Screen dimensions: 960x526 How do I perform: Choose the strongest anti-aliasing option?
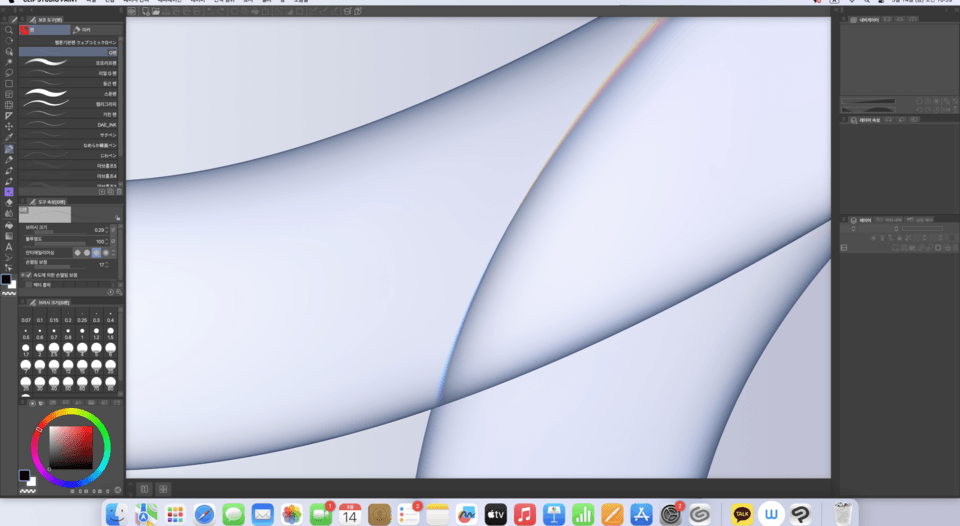(106, 252)
